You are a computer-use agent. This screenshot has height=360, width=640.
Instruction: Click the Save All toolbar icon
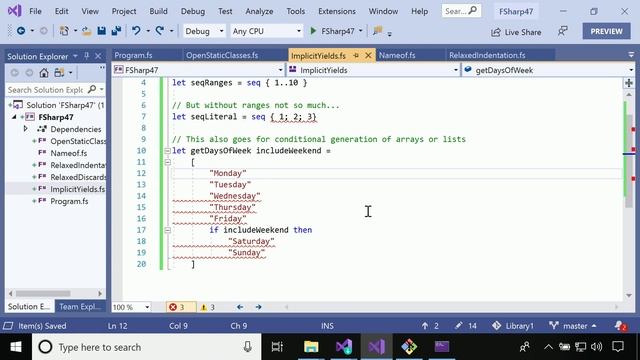[117, 31]
